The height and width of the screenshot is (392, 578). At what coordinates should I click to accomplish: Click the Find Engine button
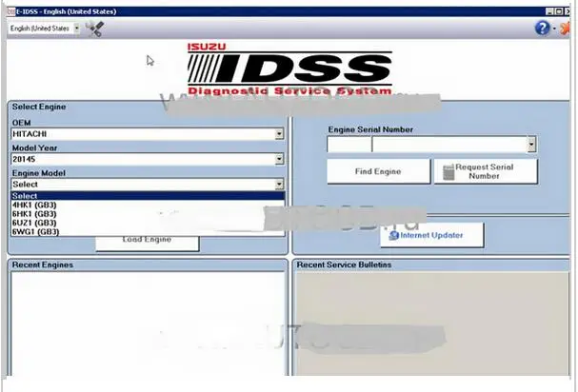pyautogui.click(x=378, y=171)
